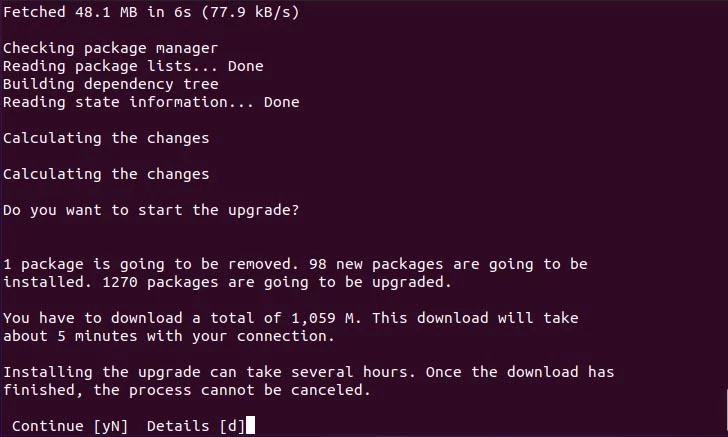Viewport: 728px width, 437px height.
Task: Click the 'Continue [yN]' prompt text
Action: (70, 426)
